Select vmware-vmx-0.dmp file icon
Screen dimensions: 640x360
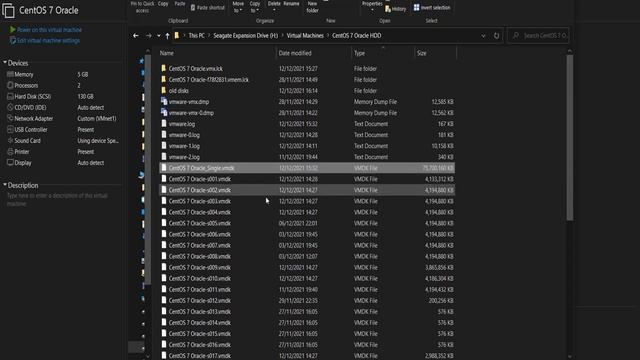[164, 112]
